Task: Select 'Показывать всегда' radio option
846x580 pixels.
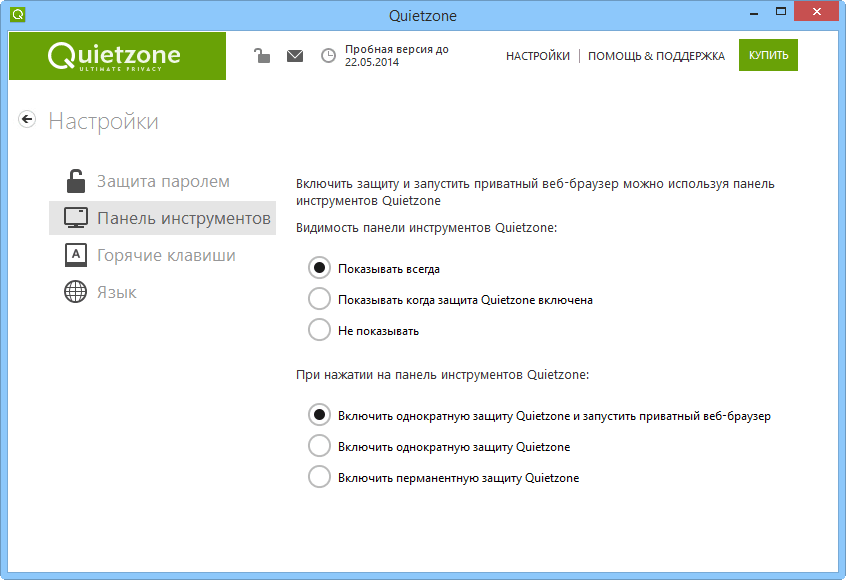Action: point(319,268)
